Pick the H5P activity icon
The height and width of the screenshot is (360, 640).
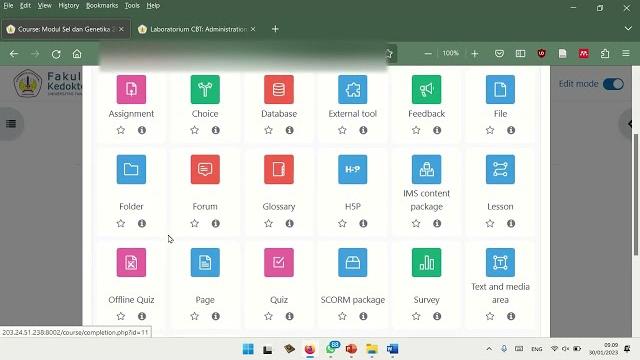(x=353, y=169)
